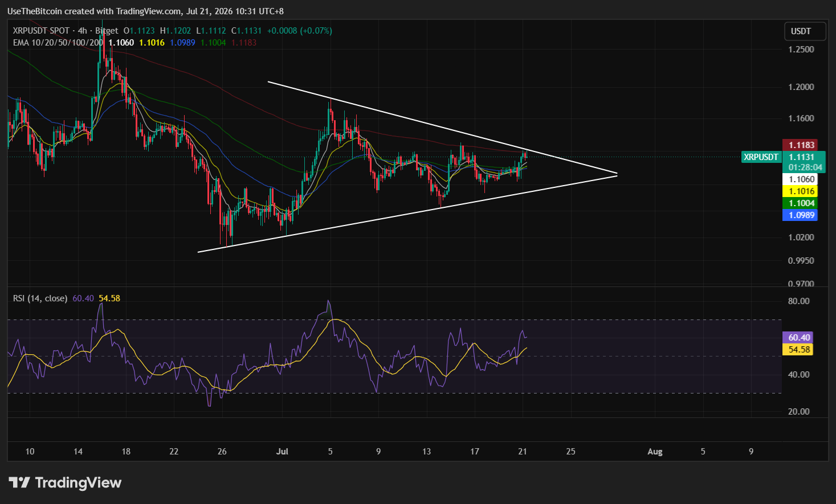Click the RSI 40.00 axis tick
The width and height of the screenshot is (836, 504).
[798, 375]
